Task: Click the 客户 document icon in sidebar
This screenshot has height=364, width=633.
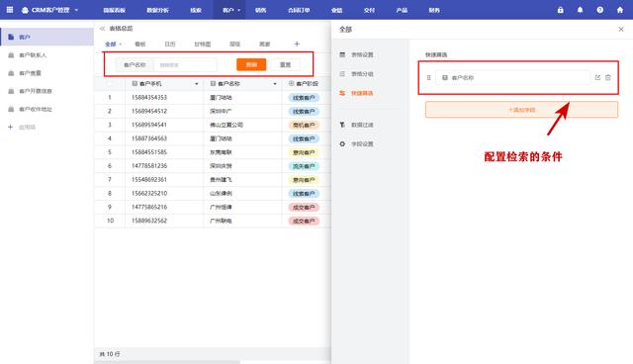Action: click(x=11, y=37)
